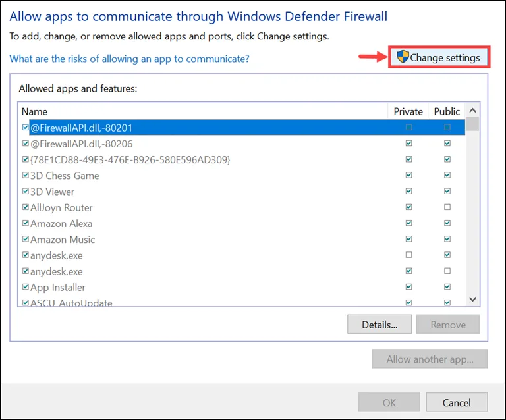The image size is (506, 420).
Task: Toggle Private checkbox for {78E1CD88-49E3-476E-B926-580E596AD309}
Action: [x=409, y=159]
